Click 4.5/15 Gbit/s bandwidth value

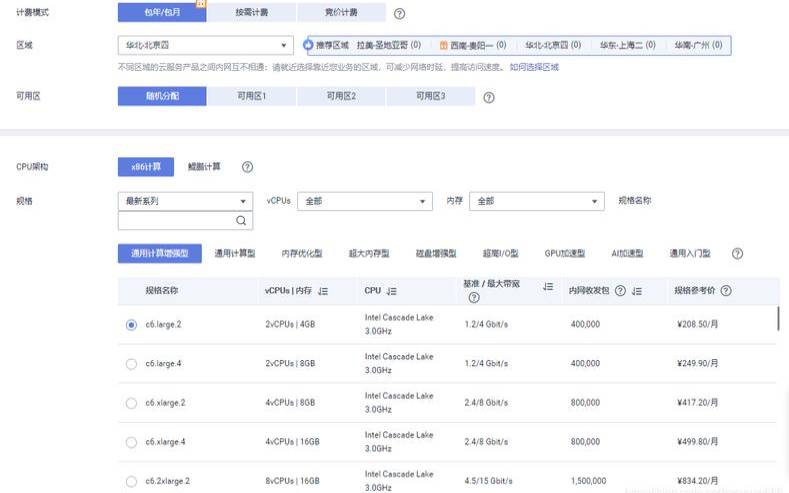(488, 481)
